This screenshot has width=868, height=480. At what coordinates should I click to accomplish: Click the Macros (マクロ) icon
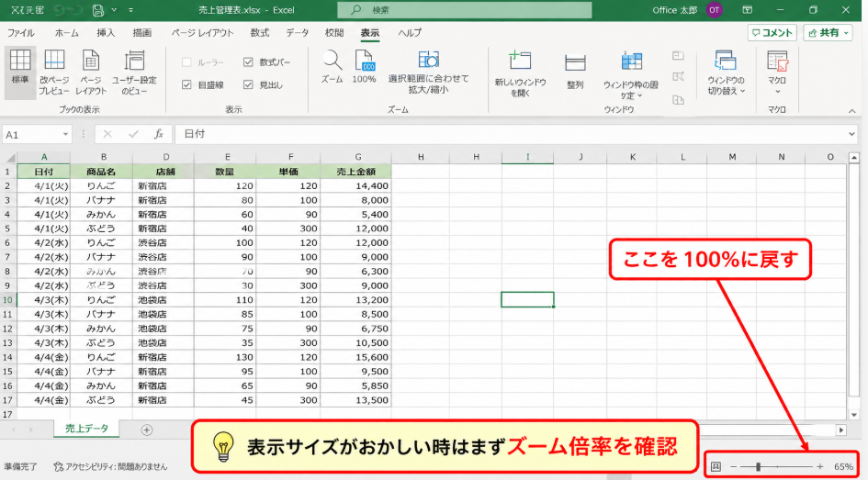coord(777,61)
